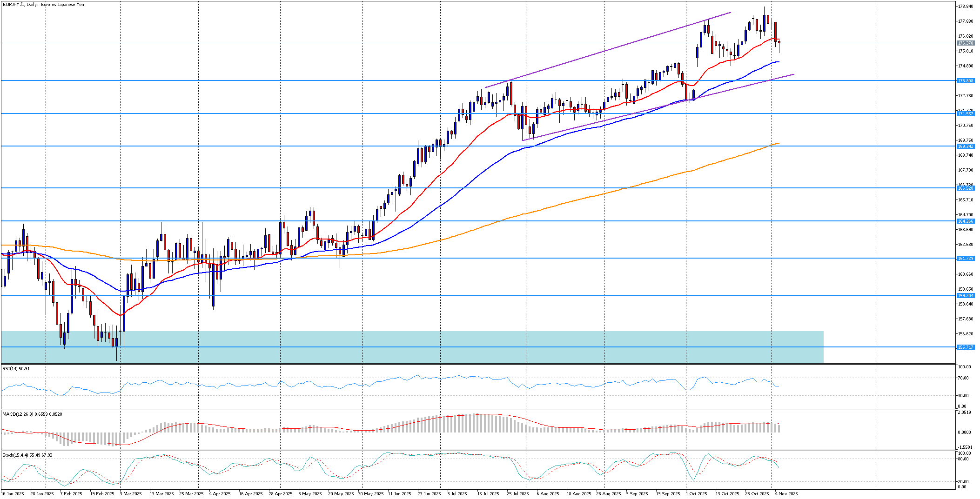Click the 159.204 horizontal line label
The image size is (980, 499).
(x=965, y=296)
